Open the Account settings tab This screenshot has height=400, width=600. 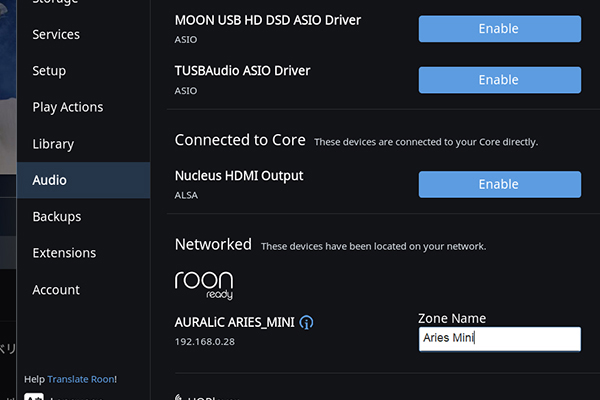click(x=56, y=289)
